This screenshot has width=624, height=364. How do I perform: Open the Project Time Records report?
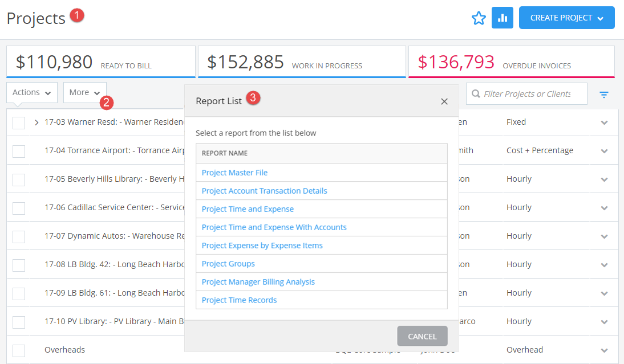click(x=239, y=300)
